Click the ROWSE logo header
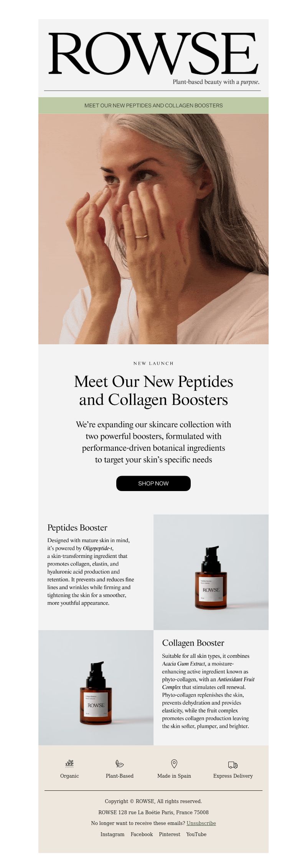Viewport: 307px width, 868px height. [x=153, y=57]
